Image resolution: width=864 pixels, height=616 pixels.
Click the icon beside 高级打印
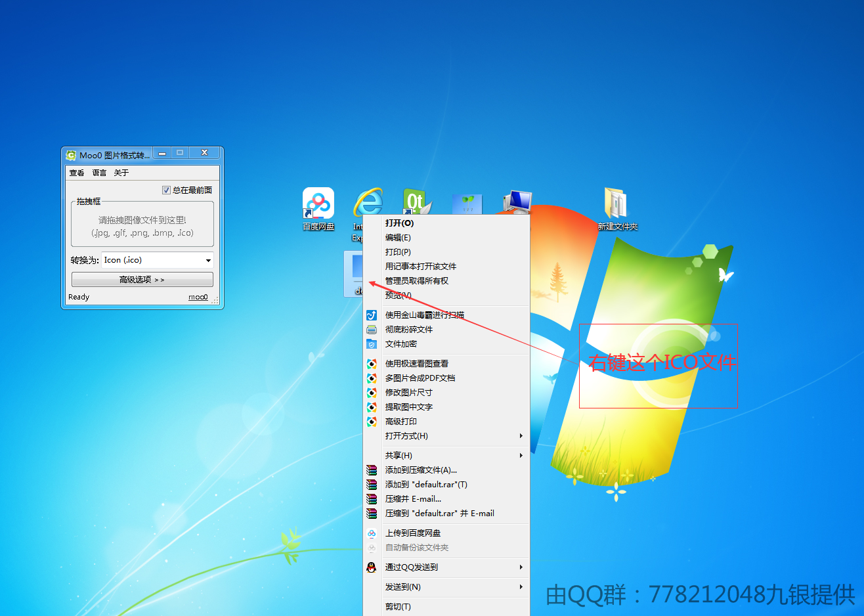tap(372, 422)
